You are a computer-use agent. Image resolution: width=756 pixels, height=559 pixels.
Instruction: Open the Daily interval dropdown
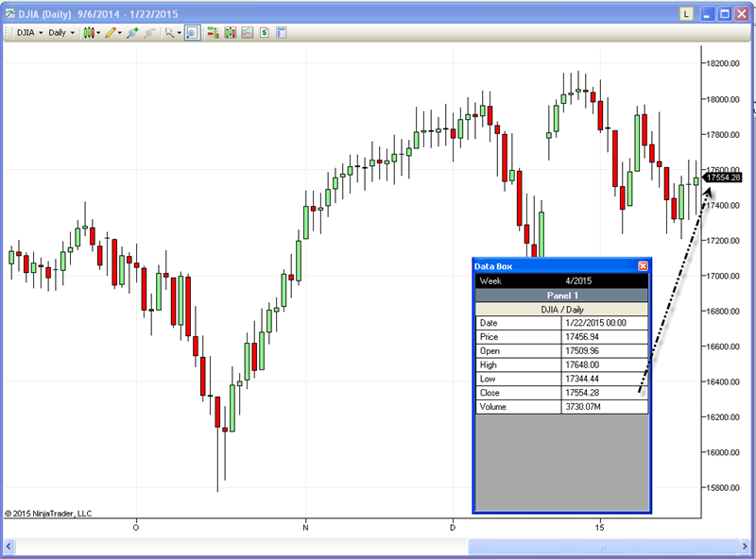[61, 33]
